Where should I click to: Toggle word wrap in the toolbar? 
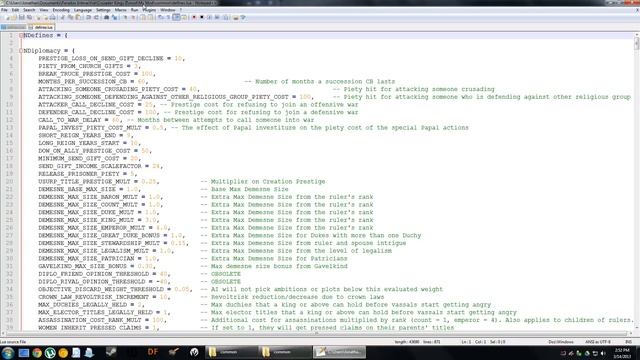[160, 18]
